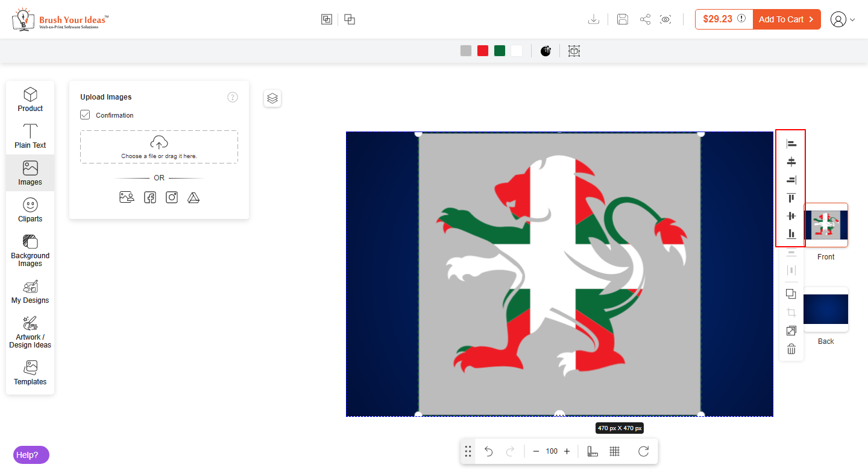Viewport: 868px width, 476px height.
Task: Click the align left icon
Action: [791, 144]
